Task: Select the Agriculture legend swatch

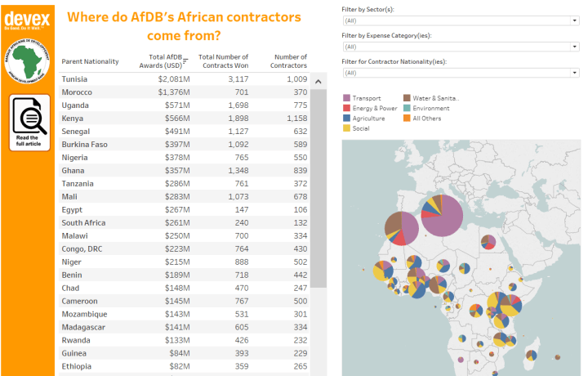Action: pos(346,119)
